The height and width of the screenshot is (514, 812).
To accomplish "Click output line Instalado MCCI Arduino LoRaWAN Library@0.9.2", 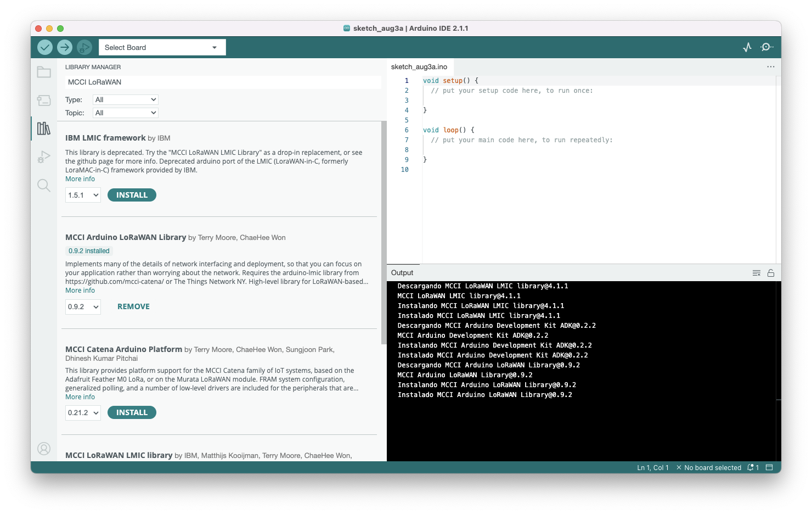I will click(485, 395).
